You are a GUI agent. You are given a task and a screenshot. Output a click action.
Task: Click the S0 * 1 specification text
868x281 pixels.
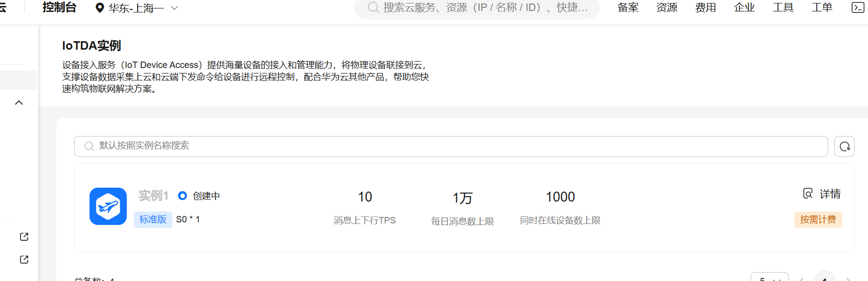click(188, 219)
